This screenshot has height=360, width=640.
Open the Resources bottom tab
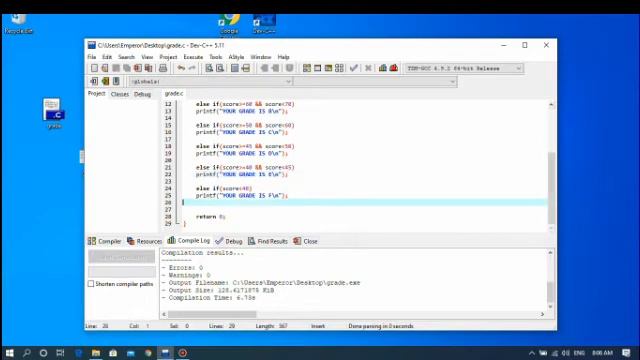click(144, 241)
